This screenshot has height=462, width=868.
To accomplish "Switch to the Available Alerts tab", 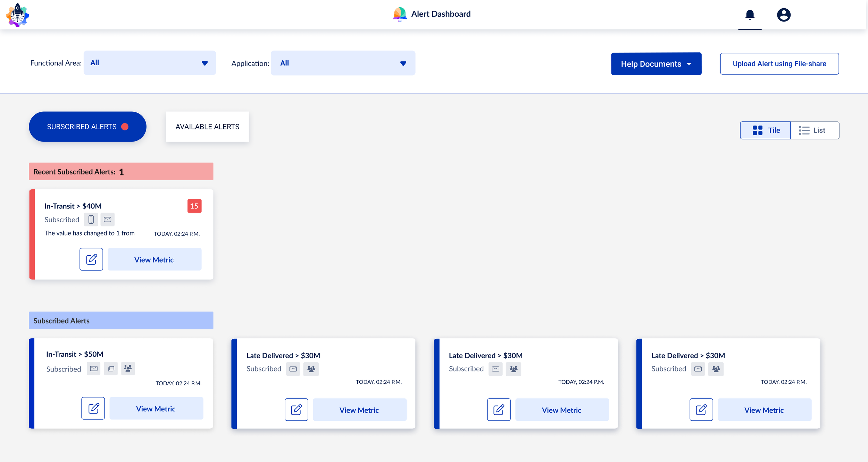I will pos(207,127).
